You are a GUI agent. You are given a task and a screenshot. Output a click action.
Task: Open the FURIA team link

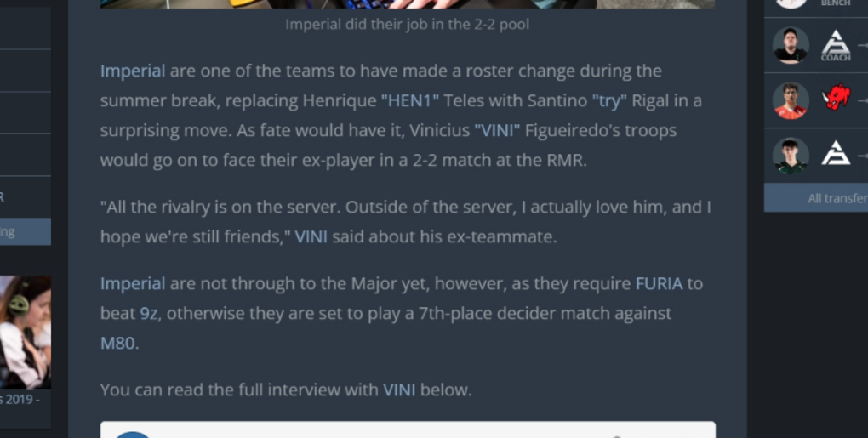[x=659, y=284]
